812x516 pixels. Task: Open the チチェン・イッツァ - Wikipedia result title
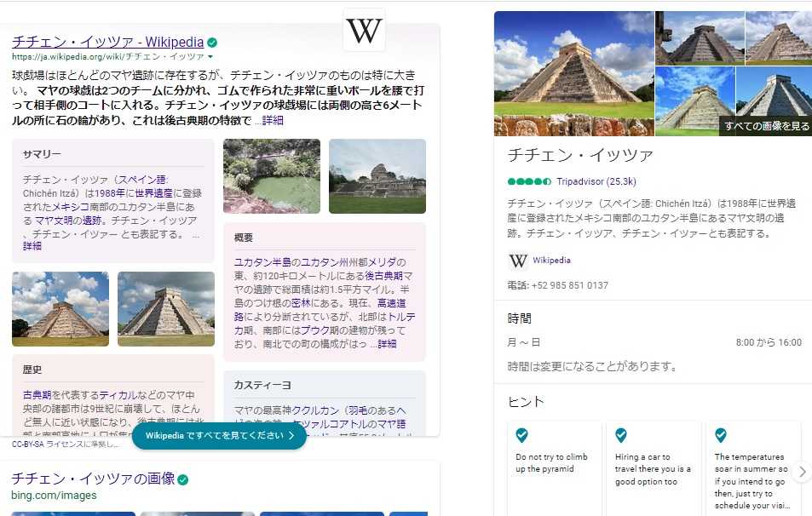tap(107, 42)
